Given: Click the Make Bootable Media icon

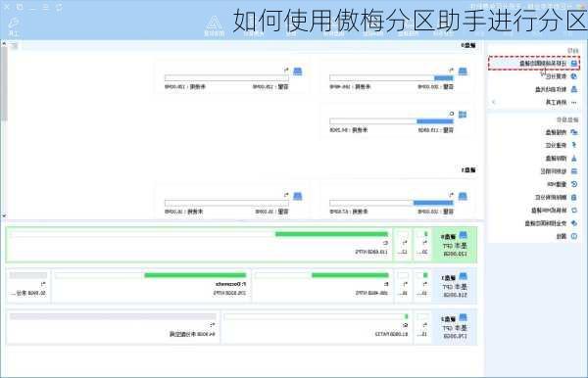Looking at the screenshot, I should pos(573,89).
